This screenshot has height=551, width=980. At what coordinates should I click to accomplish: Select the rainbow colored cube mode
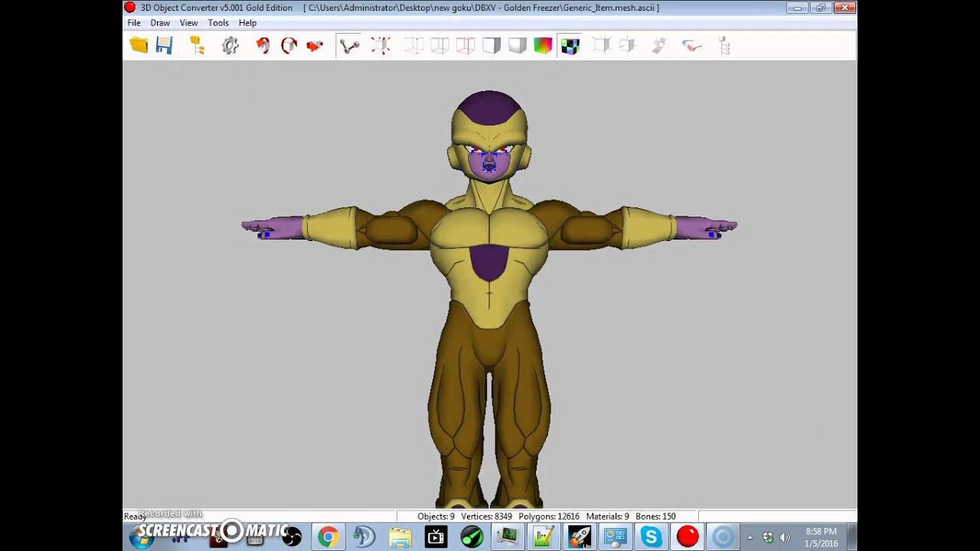pyautogui.click(x=543, y=46)
